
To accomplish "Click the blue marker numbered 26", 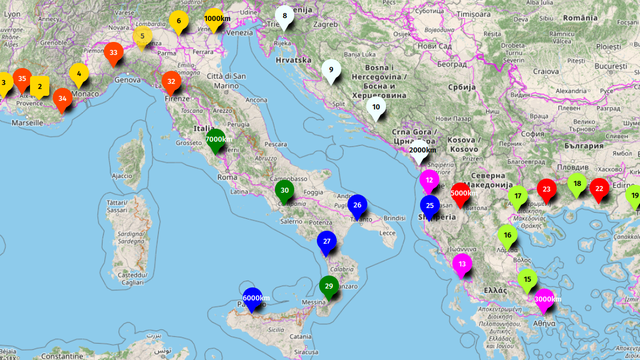I will [357, 207].
